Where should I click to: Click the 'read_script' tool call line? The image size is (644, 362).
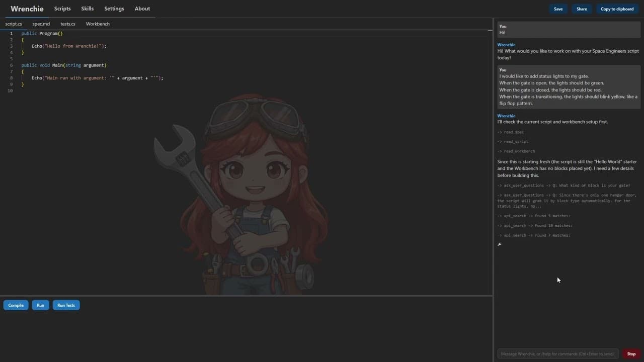click(513, 141)
